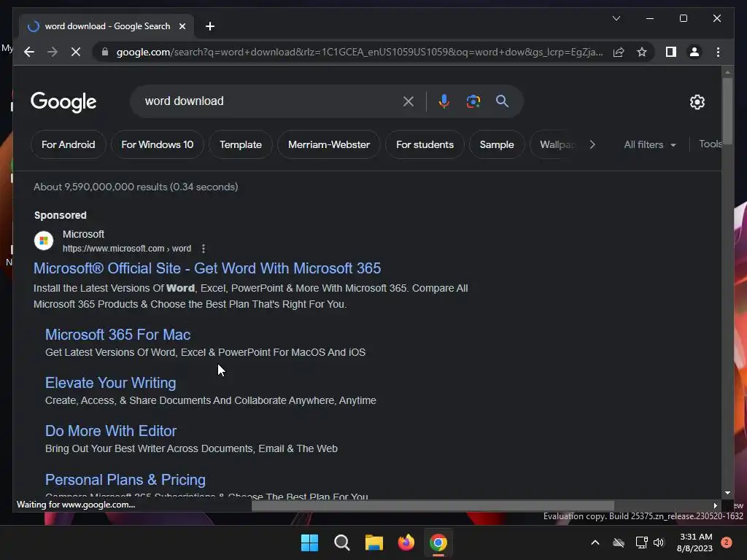Click the magnifier search button
Viewport: 747px width, 560px height.
[x=502, y=101]
